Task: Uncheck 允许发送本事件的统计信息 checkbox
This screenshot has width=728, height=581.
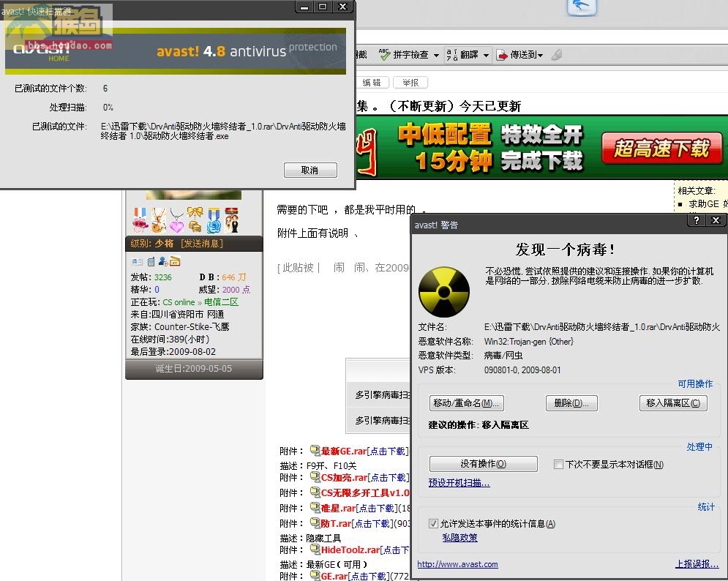Action: tap(433, 523)
